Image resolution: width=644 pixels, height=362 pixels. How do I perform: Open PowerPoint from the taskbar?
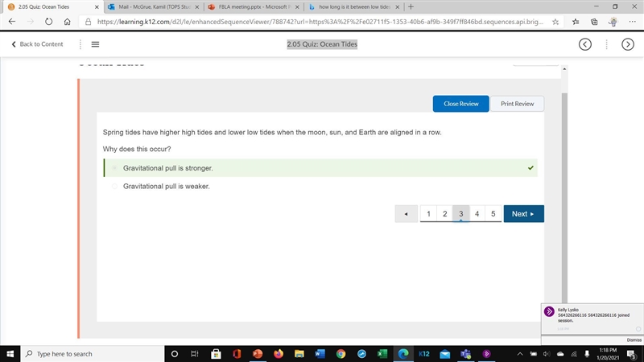[258, 354]
